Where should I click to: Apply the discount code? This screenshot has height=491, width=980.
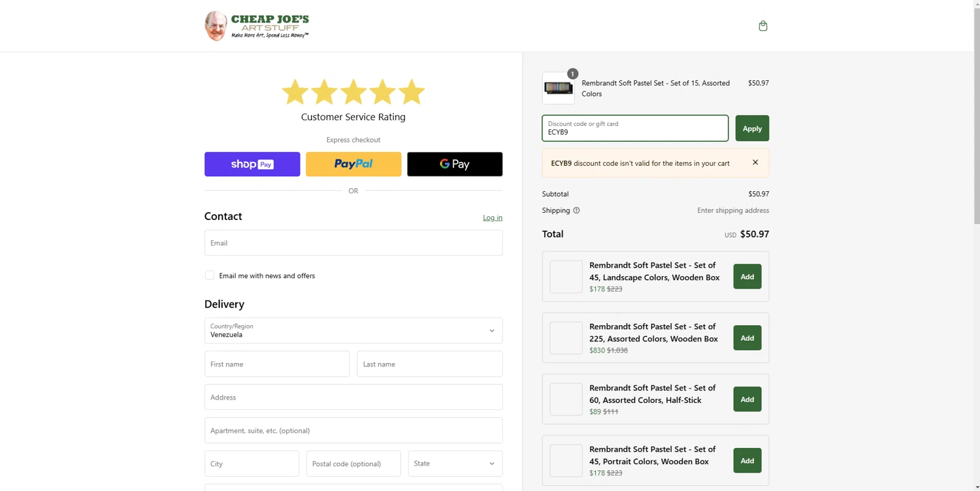pos(752,128)
